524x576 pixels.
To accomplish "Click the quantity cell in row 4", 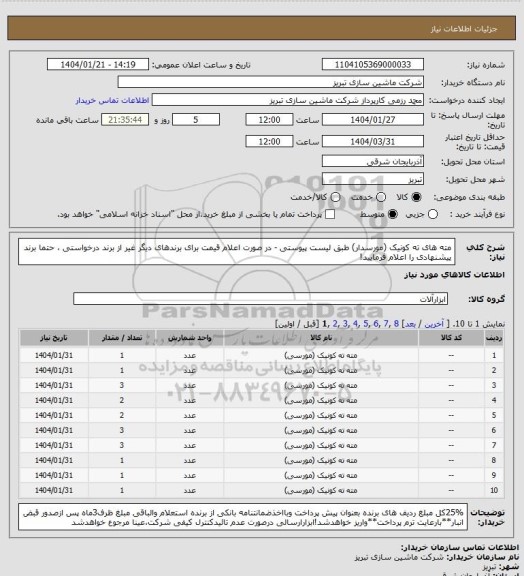I will (x=122, y=400).
